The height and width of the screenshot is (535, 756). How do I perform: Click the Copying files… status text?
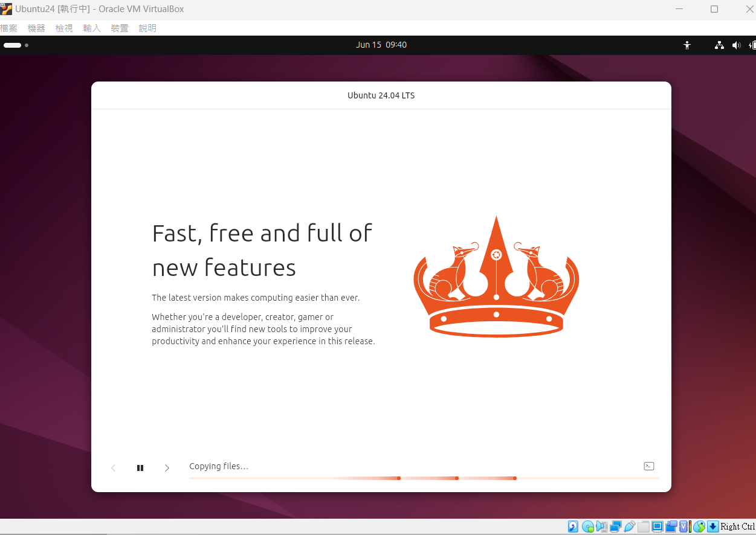click(219, 466)
